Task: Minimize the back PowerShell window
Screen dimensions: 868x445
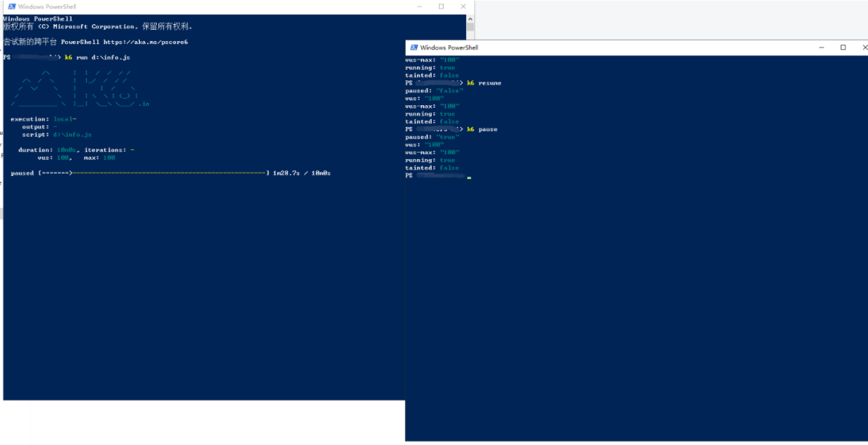Action: [x=420, y=6]
